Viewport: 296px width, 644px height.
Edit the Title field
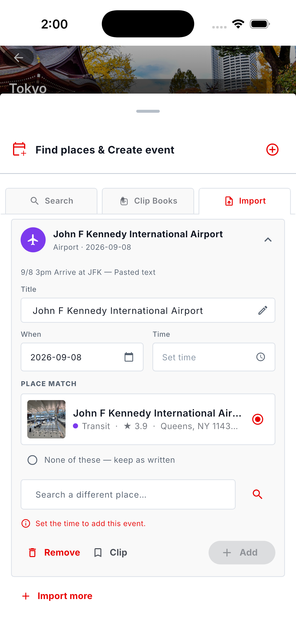click(x=148, y=310)
